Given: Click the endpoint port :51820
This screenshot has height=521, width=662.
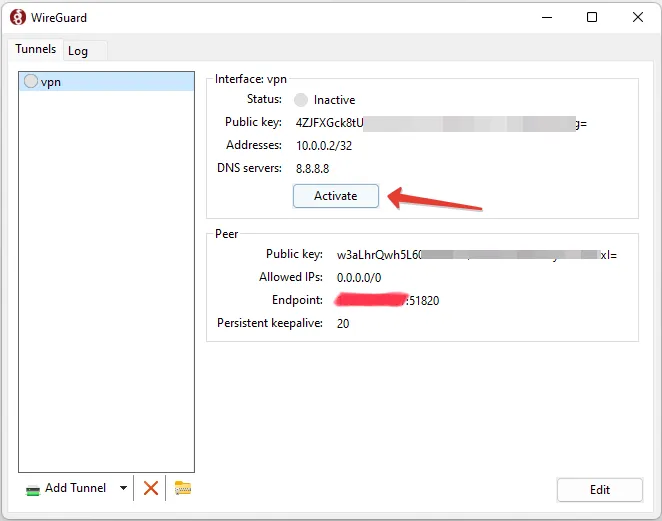Looking at the screenshot, I should tap(423, 301).
